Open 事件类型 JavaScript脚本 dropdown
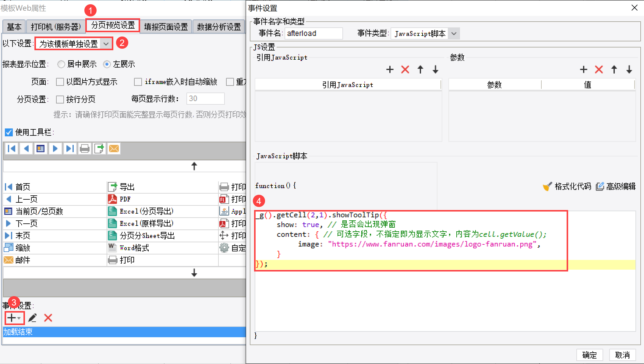Viewport: 644px width, 364px height. (x=454, y=33)
